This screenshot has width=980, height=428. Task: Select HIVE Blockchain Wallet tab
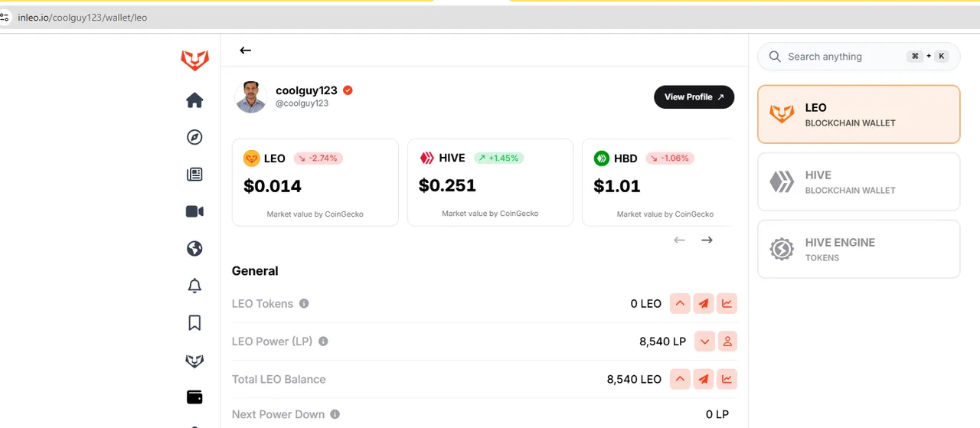pyautogui.click(x=858, y=181)
